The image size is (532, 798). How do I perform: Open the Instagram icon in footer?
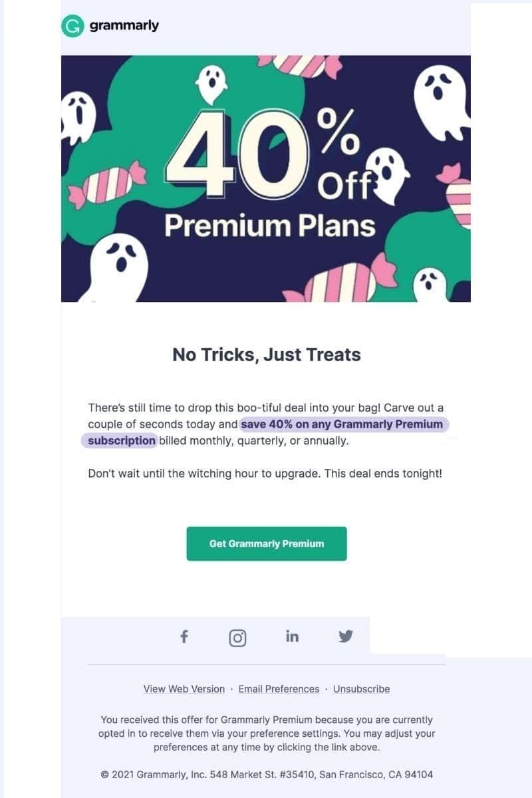click(x=237, y=638)
